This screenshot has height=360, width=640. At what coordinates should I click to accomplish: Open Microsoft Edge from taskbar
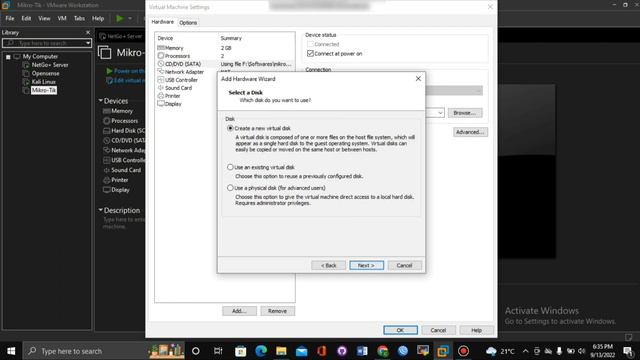click(x=261, y=351)
